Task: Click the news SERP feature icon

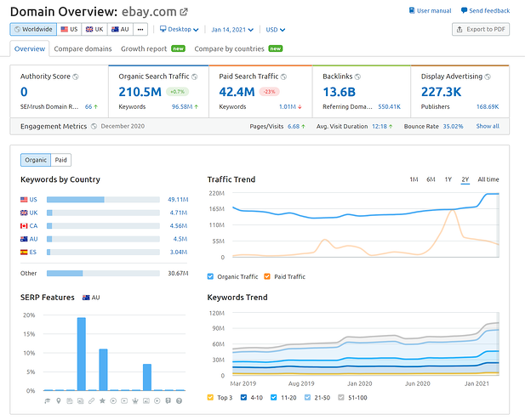Action: [x=70, y=401]
